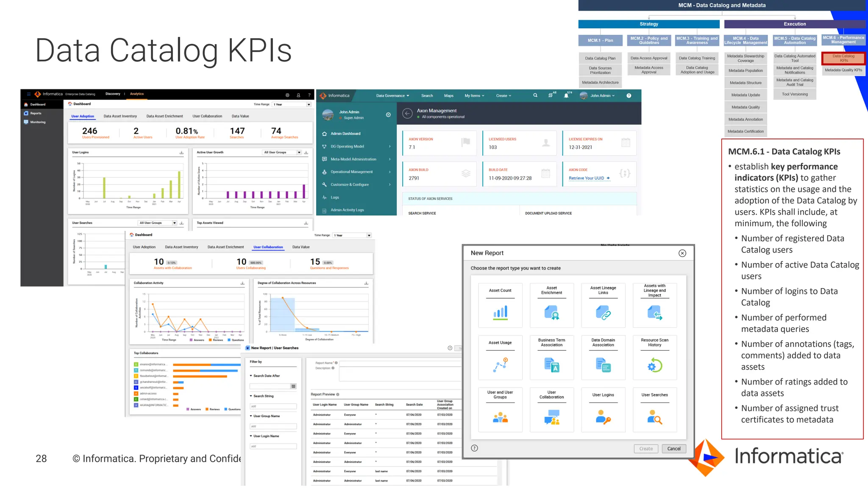Open Time Range dropdown on User Adoption dashboard

coord(292,104)
